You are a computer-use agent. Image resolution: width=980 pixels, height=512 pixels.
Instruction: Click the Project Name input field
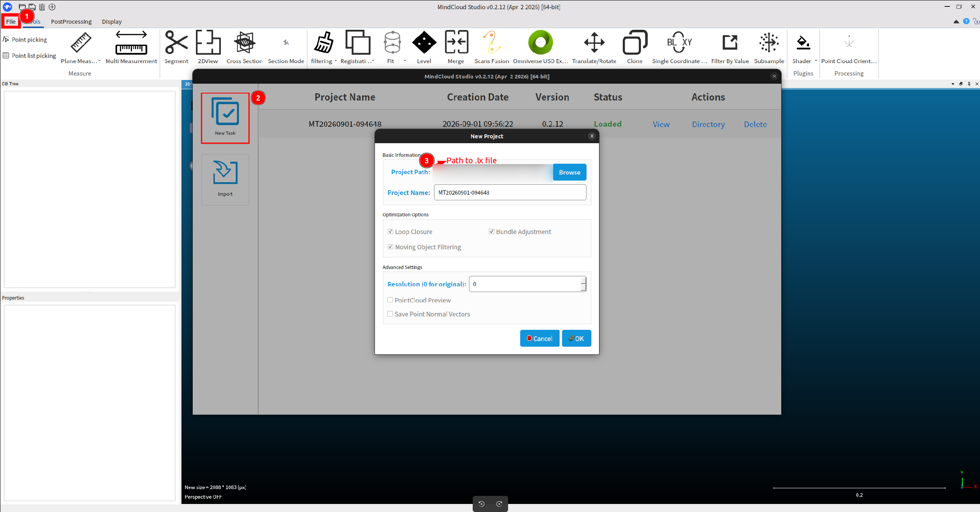click(x=510, y=192)
